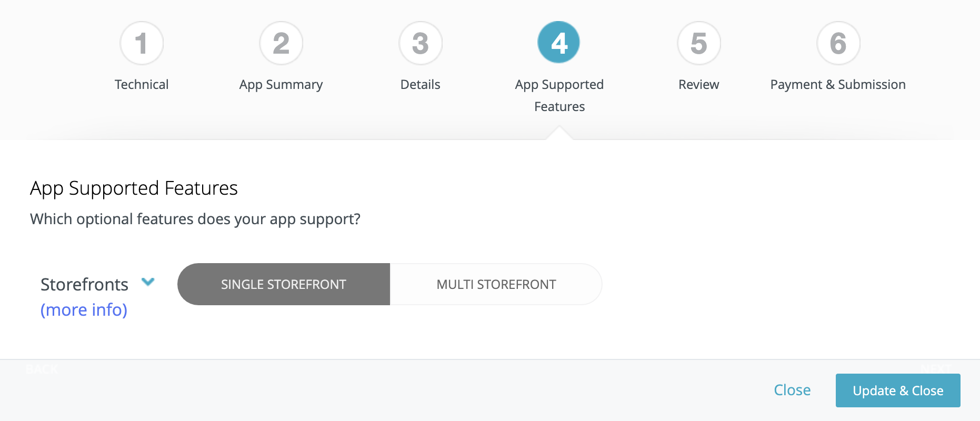
Task: Collapse the Storefronts section arrow
Action: [148, 283]
